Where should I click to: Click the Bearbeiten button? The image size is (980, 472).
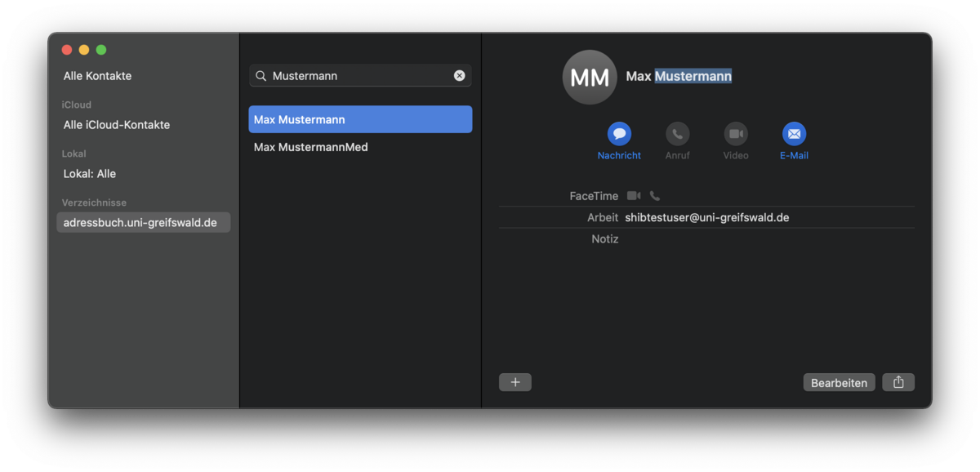pyautogui.click(x=839, y=382)
